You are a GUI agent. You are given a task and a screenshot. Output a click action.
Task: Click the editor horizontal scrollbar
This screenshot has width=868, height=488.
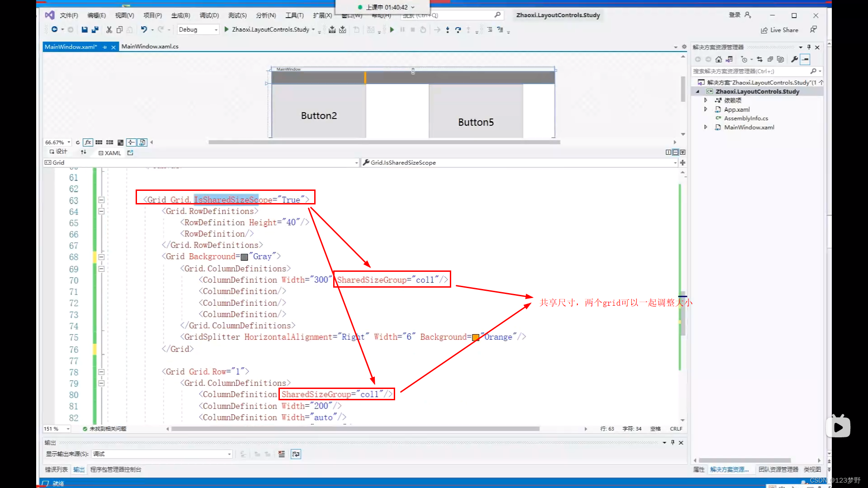[x=355, y=429]
